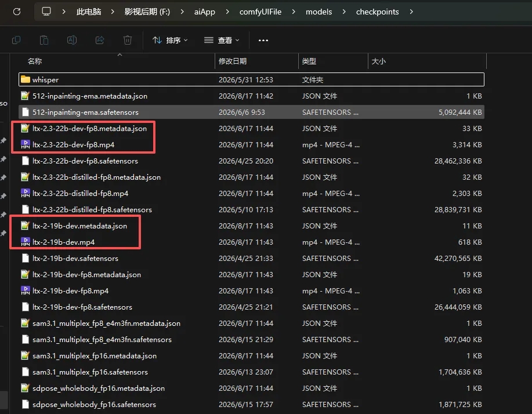
Task: Select file ltx-2.3-22b-distilled-fp8.safetensors
Action: 251,209
